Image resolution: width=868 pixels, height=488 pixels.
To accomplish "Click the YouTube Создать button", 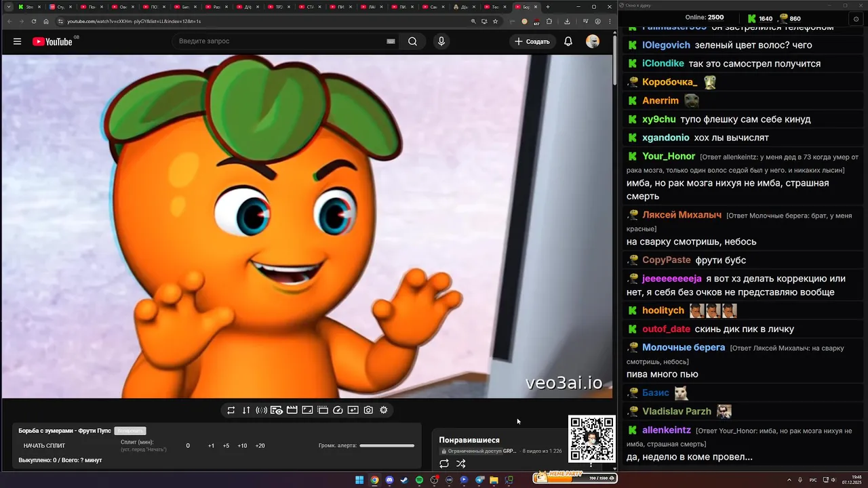I will pos(532,41).
